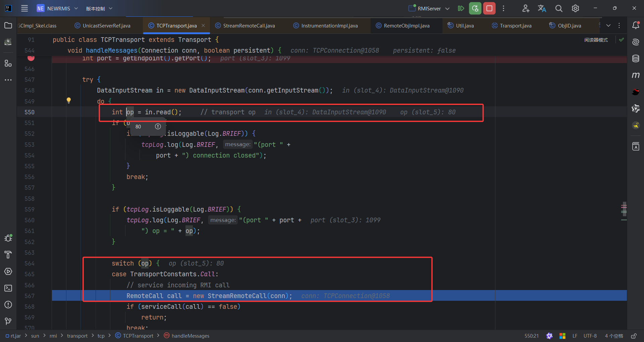Click the editor scrollbar stripe markers
The image size is (644, 342).
(624, 211)
